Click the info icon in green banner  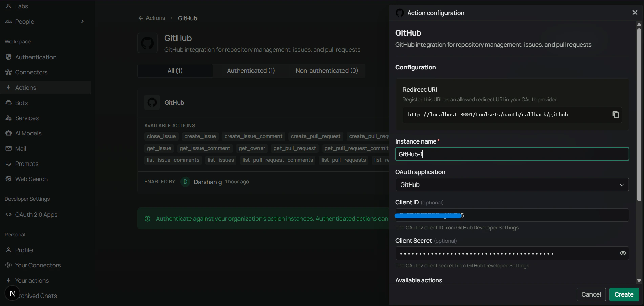pyautogui.click(x=147, y=219)
